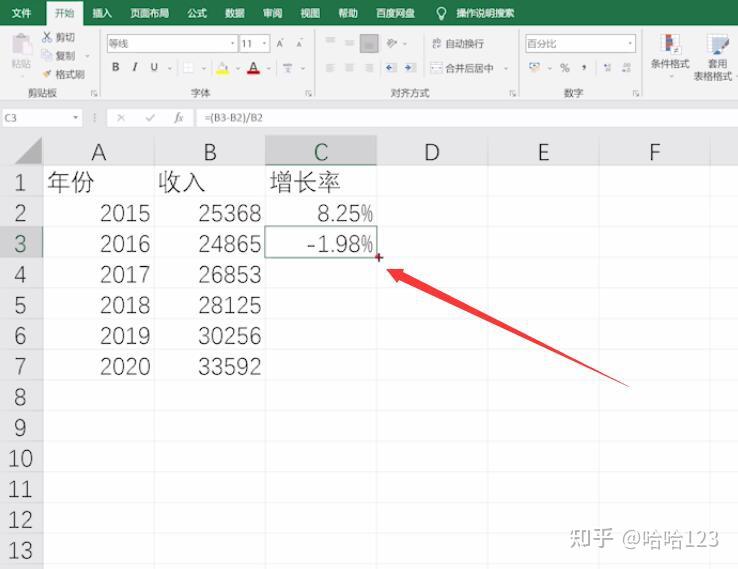Open the Name Box dropdown arrow

coord(75,118)
